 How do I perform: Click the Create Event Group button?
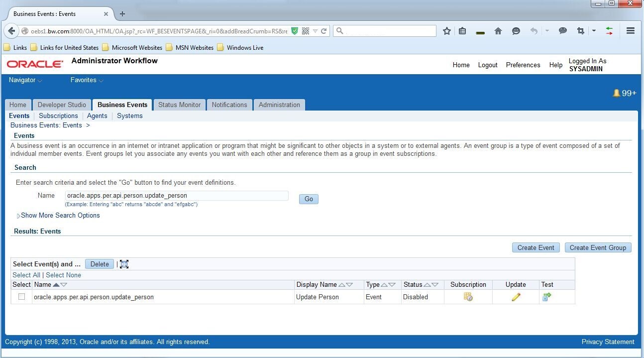tap(598, 247)
